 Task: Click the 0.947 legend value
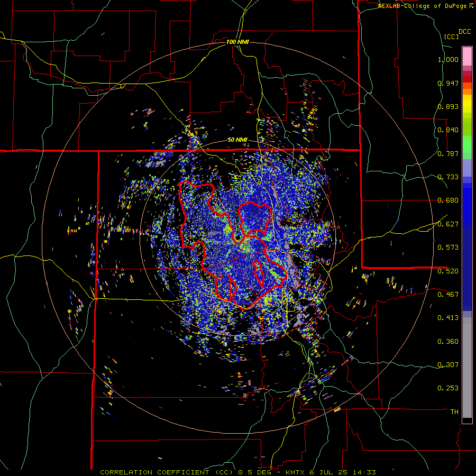pos(448,83)
